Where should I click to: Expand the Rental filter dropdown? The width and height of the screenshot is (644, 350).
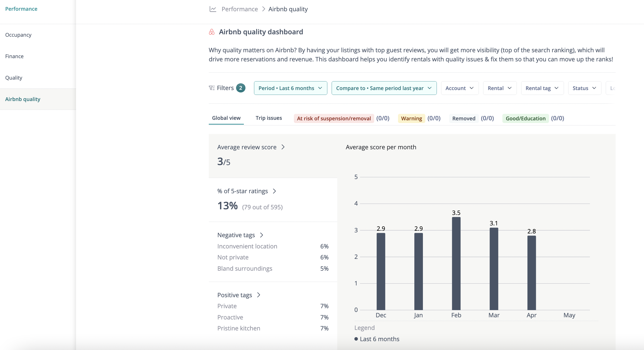[x=500, y=88]
